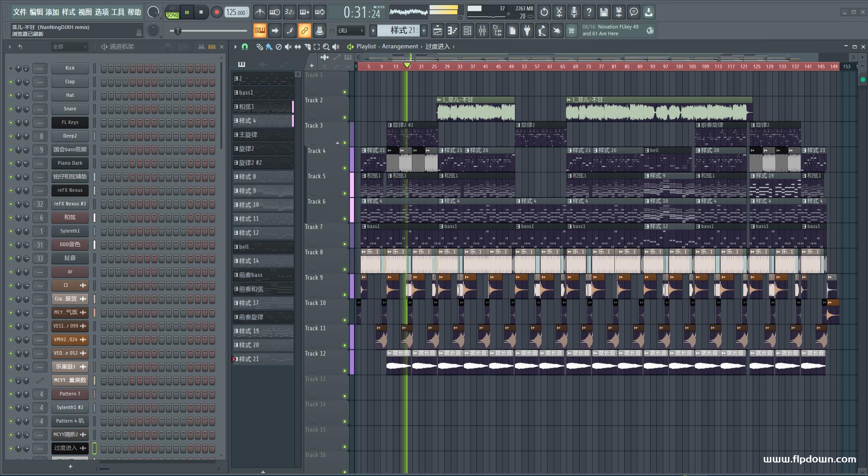This screenshot has width=868, height=476.
Task: Click the Kick channel button
Action: point(70,68)
